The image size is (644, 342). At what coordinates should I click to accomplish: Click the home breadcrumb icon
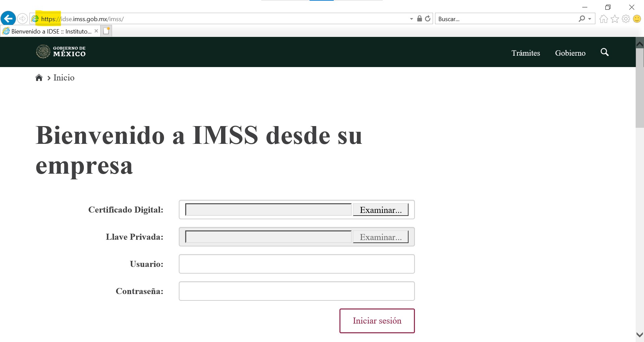point(39,78)
